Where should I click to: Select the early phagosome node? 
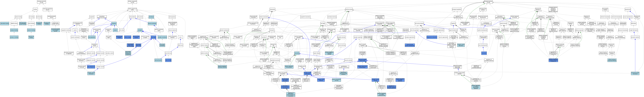[x=91, y=67]
